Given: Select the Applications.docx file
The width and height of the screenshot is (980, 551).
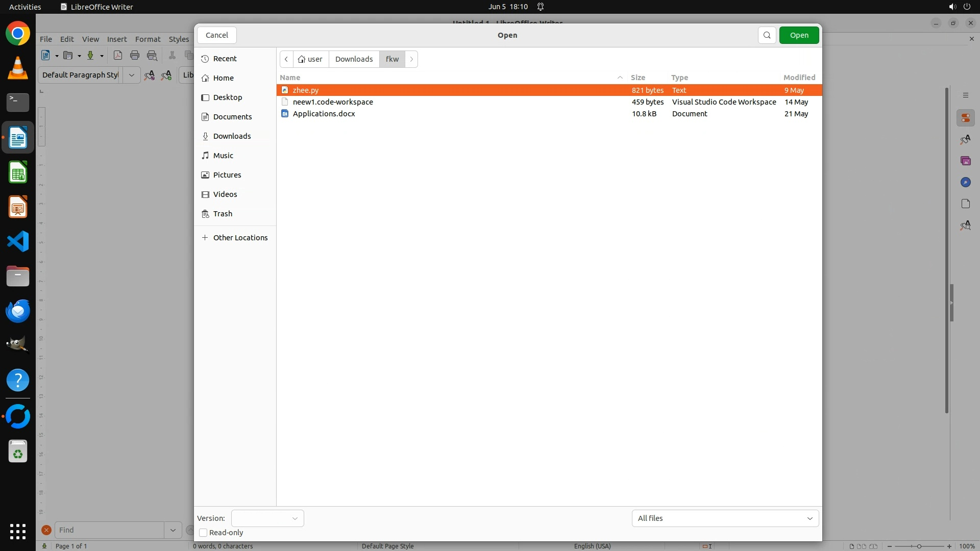Looking at the screenshot, I should coord(324,114).
